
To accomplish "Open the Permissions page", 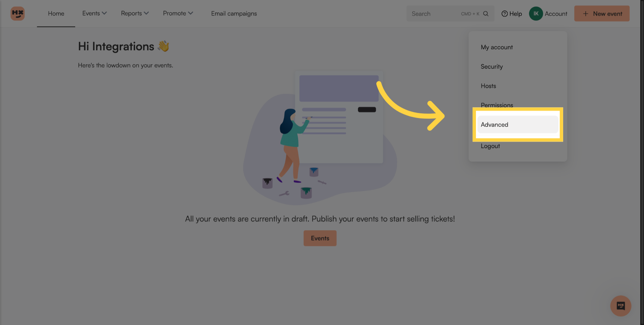I will tap(497, 105).
